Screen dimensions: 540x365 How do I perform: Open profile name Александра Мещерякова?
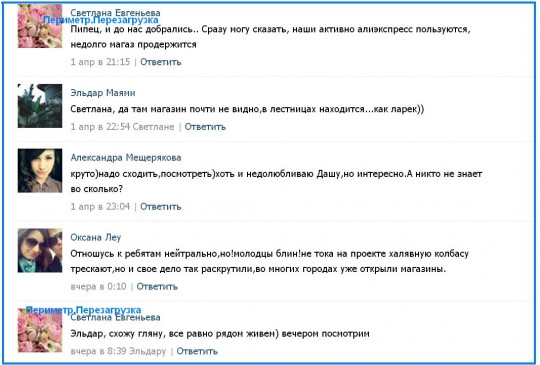pos(126,157)
